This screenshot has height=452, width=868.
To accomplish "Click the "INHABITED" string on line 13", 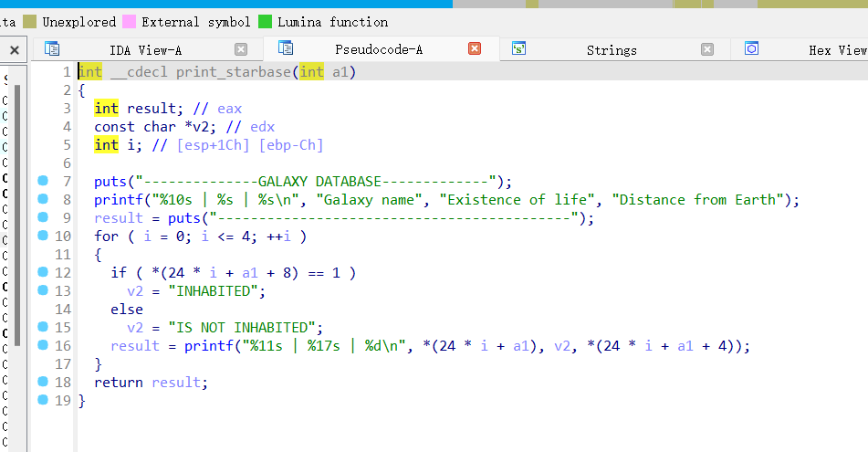I will coord(214,291).
